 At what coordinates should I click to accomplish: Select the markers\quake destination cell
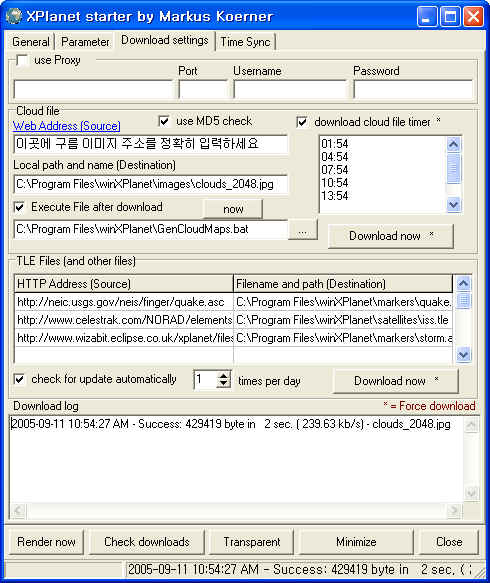343,302
